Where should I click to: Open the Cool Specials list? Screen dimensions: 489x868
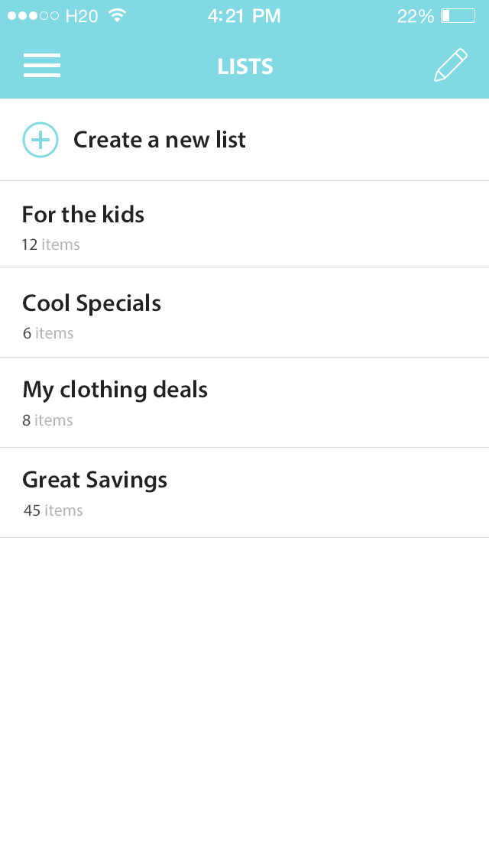92,303
